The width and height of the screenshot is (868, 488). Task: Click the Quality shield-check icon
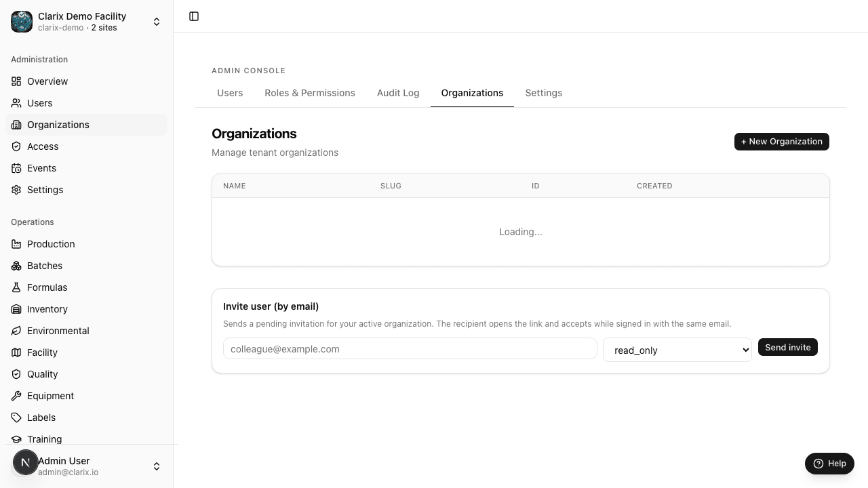tap(16, 374)
